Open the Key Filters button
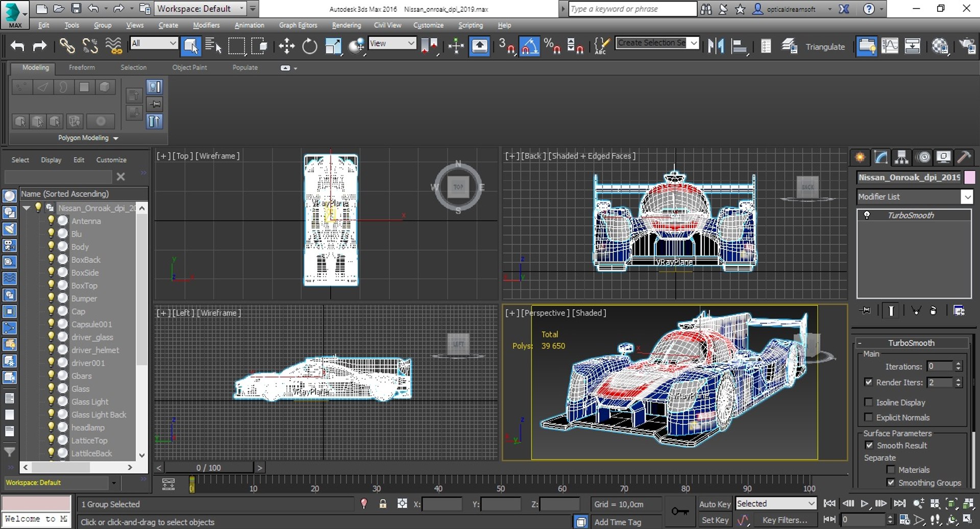The image size is (980, 529). click(785, 520)
